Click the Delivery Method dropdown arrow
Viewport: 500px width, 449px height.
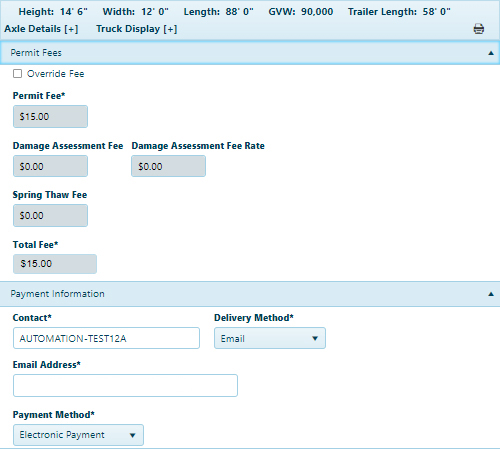click(315, 339)
